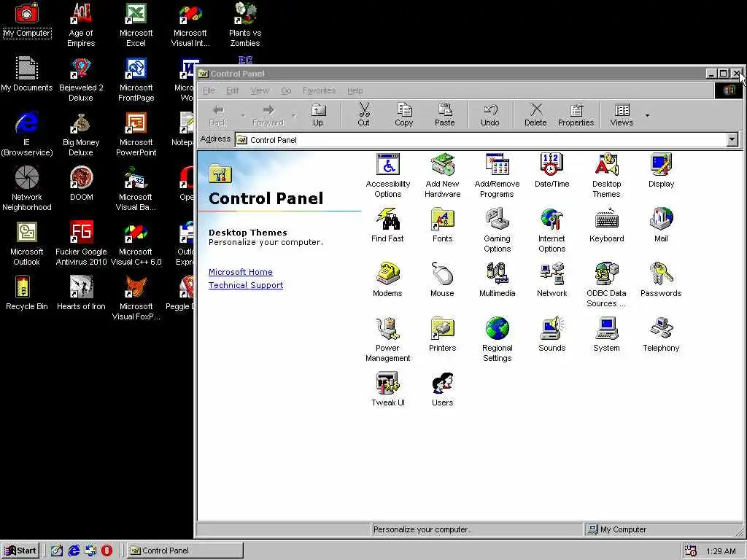The image size is (747, 560).
Task: Open the Mail applet
Action: pyautogui.click(x=661, y=225)
